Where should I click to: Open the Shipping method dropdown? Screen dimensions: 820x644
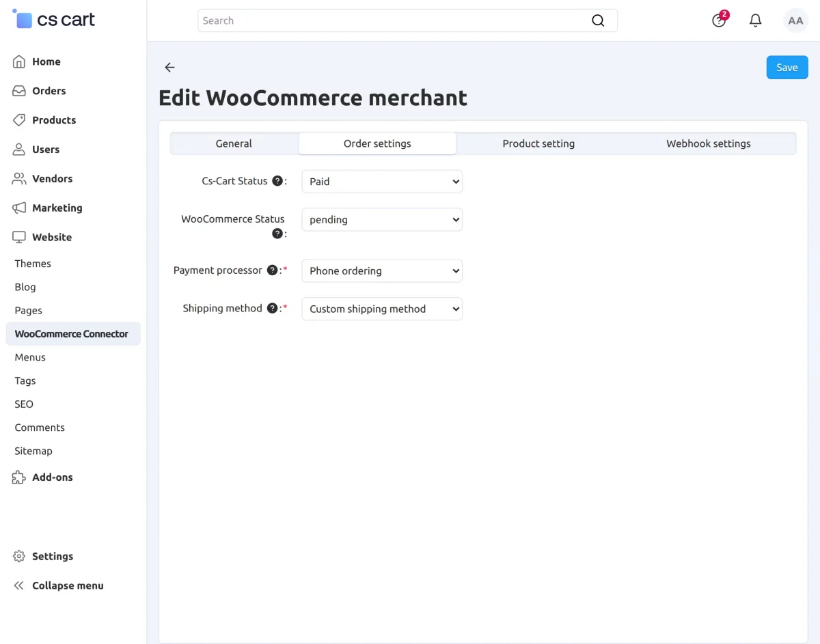point(382,309)
